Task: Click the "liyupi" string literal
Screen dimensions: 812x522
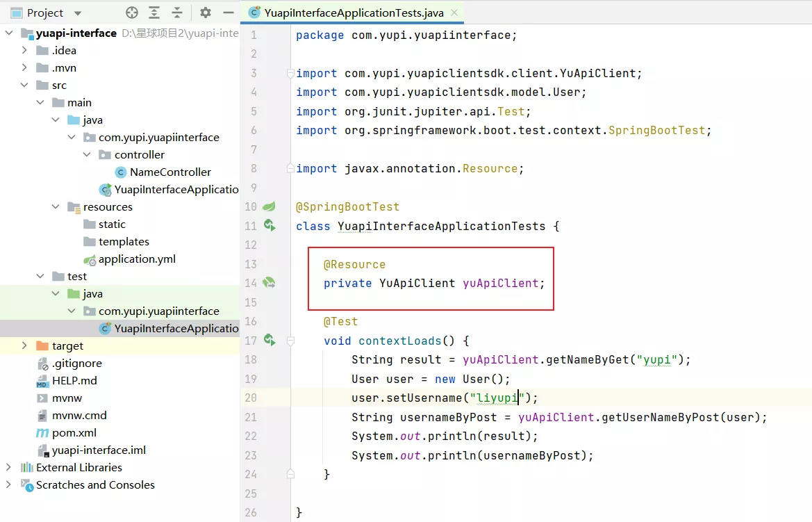Action: click(497, 398)
